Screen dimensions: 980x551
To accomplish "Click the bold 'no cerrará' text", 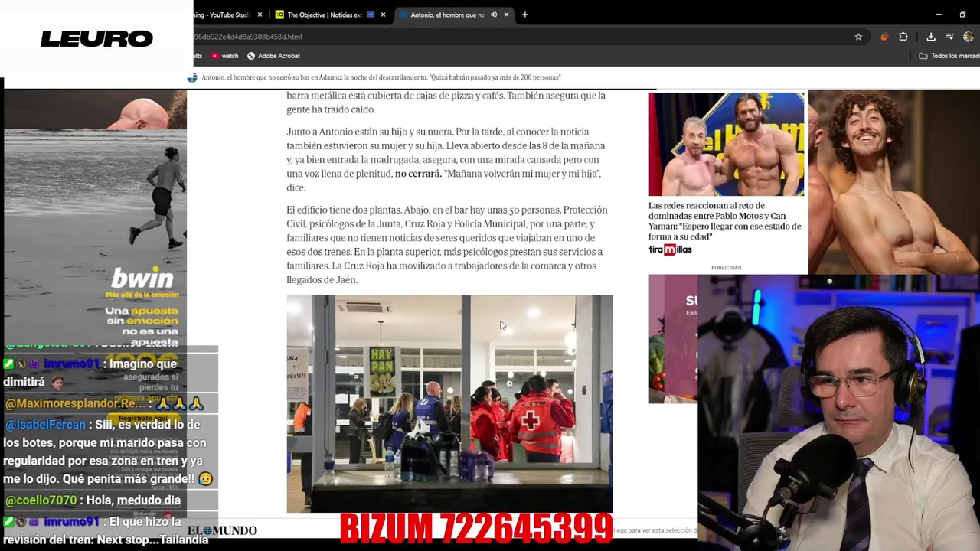I will (x=418, y=174).
